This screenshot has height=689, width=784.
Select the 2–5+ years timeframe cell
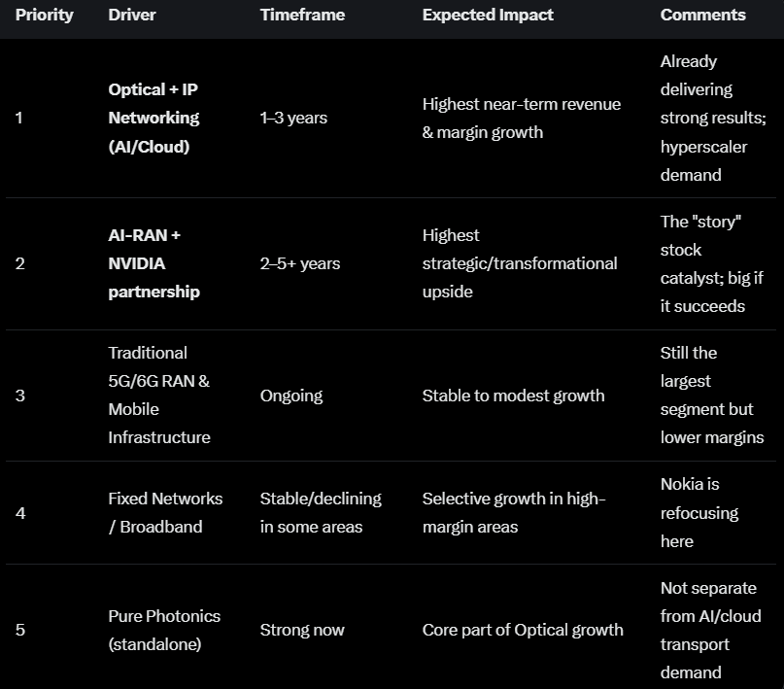point(300,263)
